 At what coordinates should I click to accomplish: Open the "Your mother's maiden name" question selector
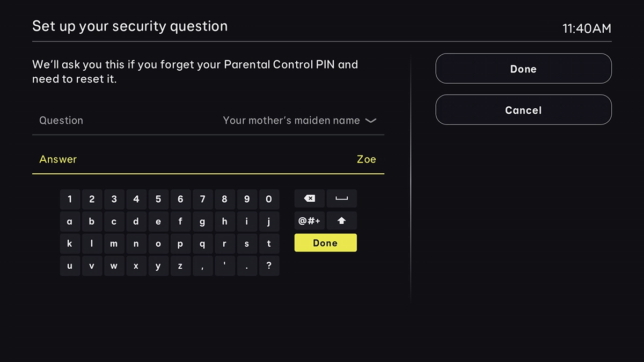tap(291, 121)
